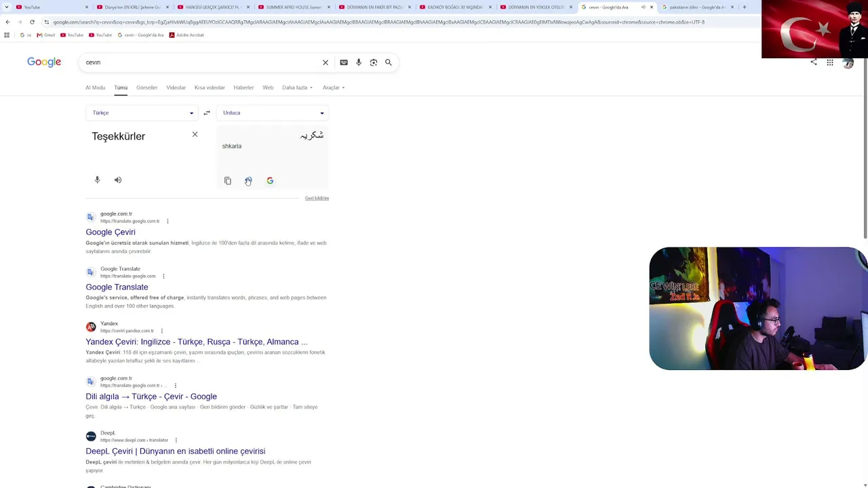Switch to the AI Modu tab
This screenshot has height=488, width=868.
click(95, 87)
